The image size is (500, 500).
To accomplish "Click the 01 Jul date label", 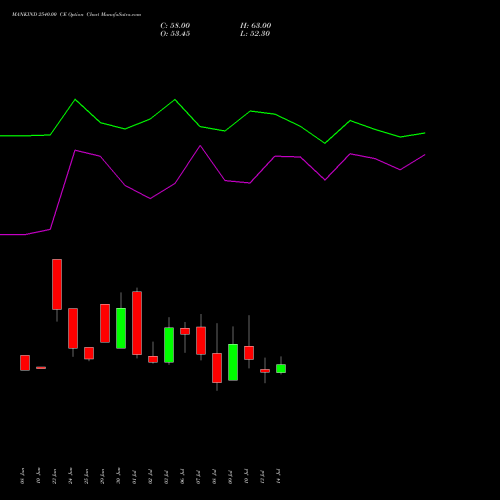I will 135,476.
